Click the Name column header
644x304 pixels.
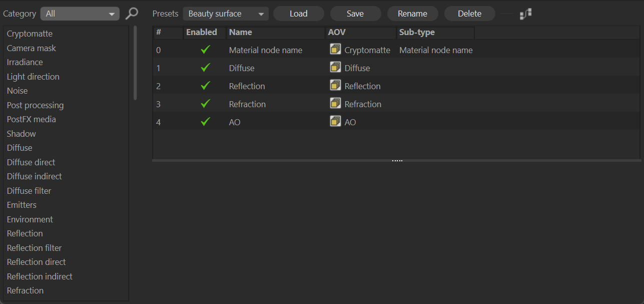pyautogui.click(x=275, y=33)
